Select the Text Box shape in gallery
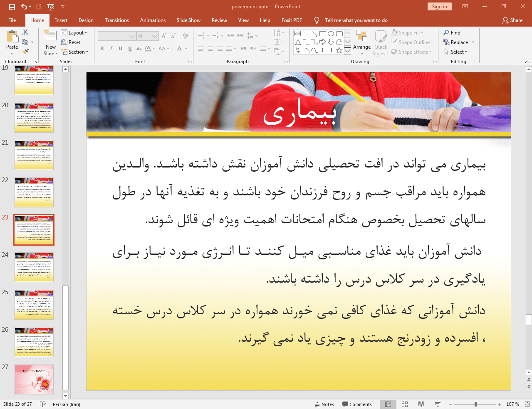This screenshot has height=409, width=532. [297, 34]
